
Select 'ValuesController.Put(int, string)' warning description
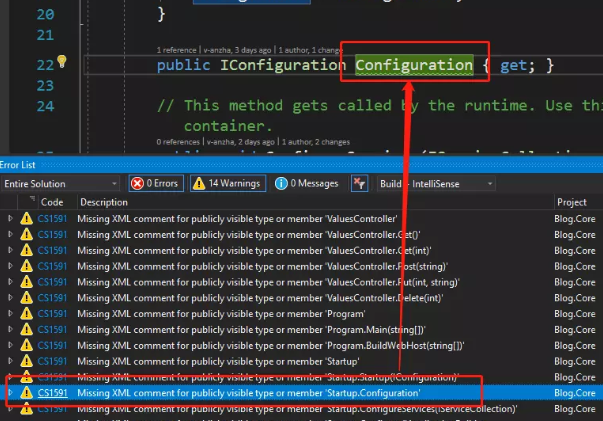[268, 282]
